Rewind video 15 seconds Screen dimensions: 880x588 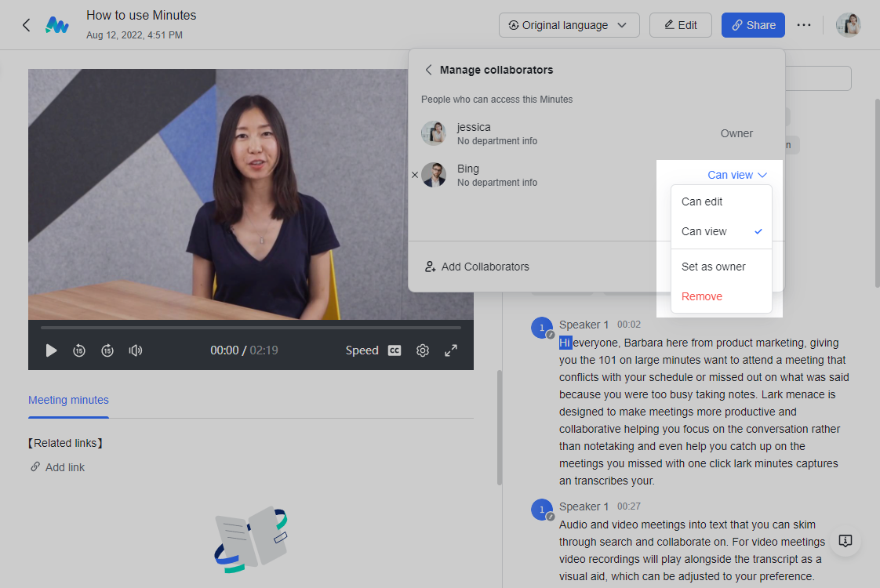[x=79, y=350]
